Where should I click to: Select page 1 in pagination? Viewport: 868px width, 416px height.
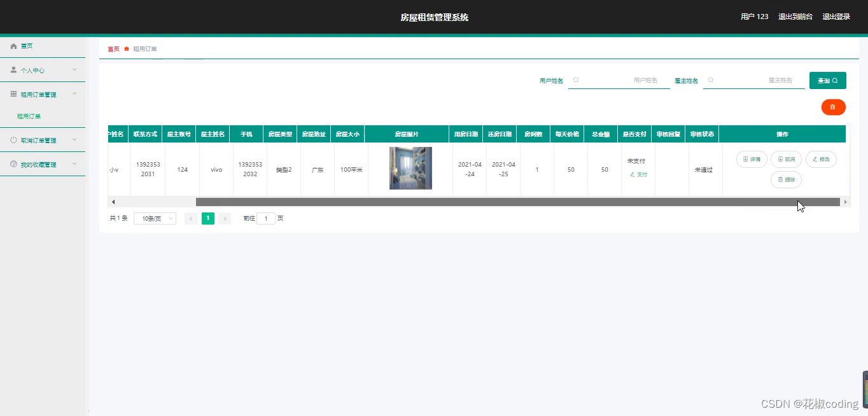(207, 218)
